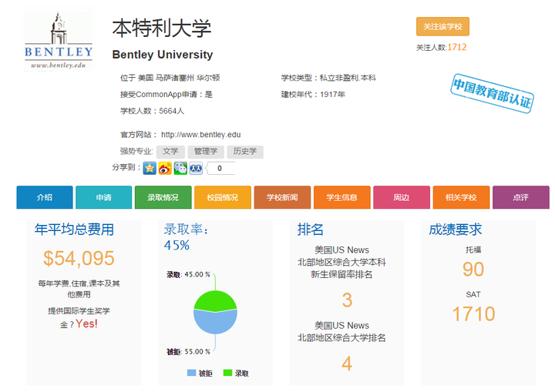Screen dimensions: 555x392
Task: Click the 学校类型：私立非盈利.本科 text
Action: [x=328, y=78]
